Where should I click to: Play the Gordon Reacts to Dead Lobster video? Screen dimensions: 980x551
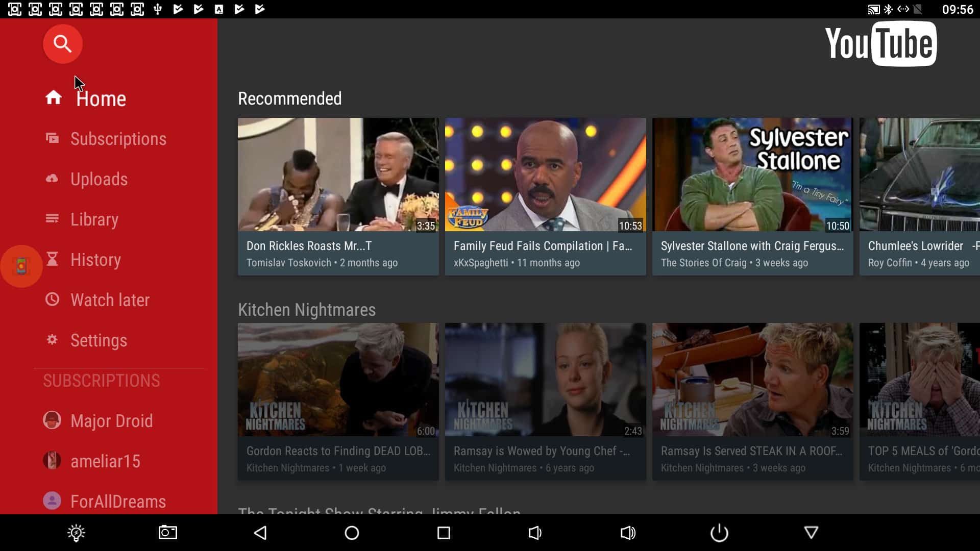click(x=338, y=380)
